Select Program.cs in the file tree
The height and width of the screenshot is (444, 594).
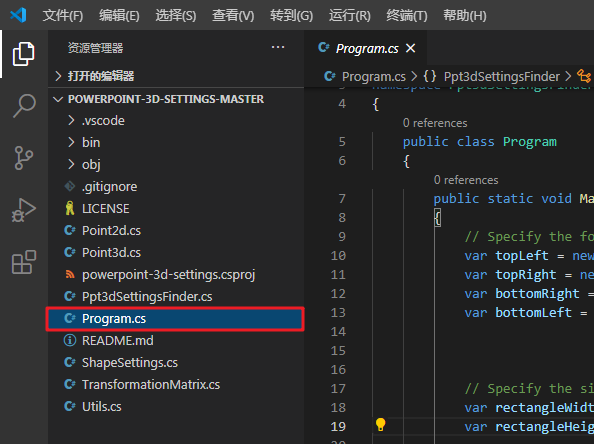[x=176, y=319]
